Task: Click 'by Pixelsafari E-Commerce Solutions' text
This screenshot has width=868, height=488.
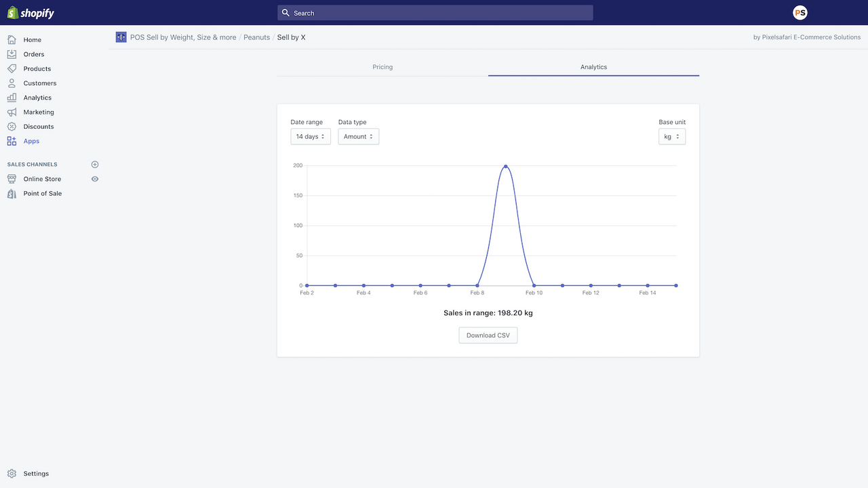Action: (x=807, y=37)
